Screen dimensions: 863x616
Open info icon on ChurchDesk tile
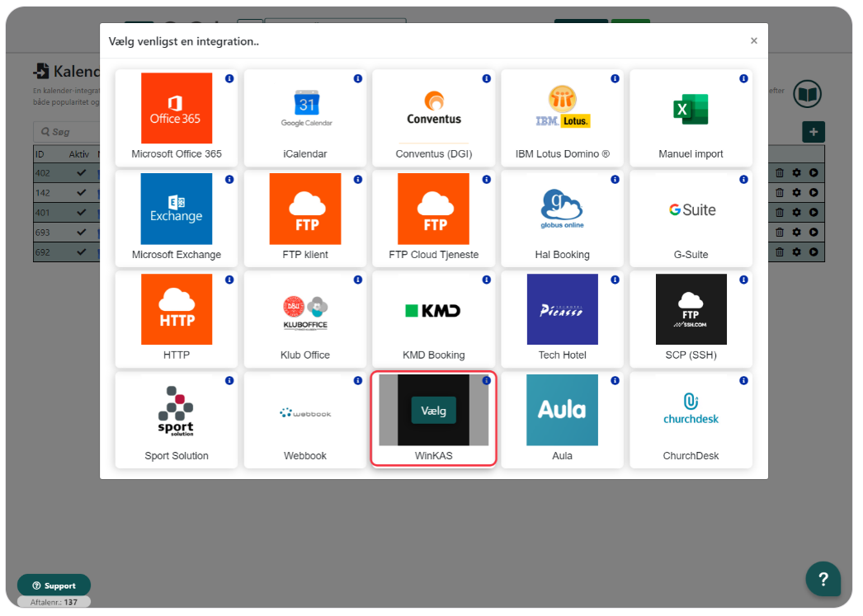pos(743,381)
